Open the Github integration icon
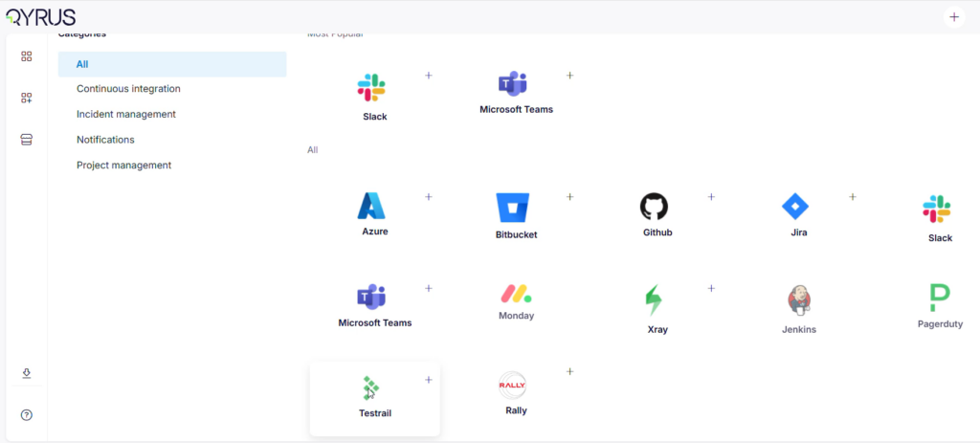The image size is (980, 443). point(654,207)
